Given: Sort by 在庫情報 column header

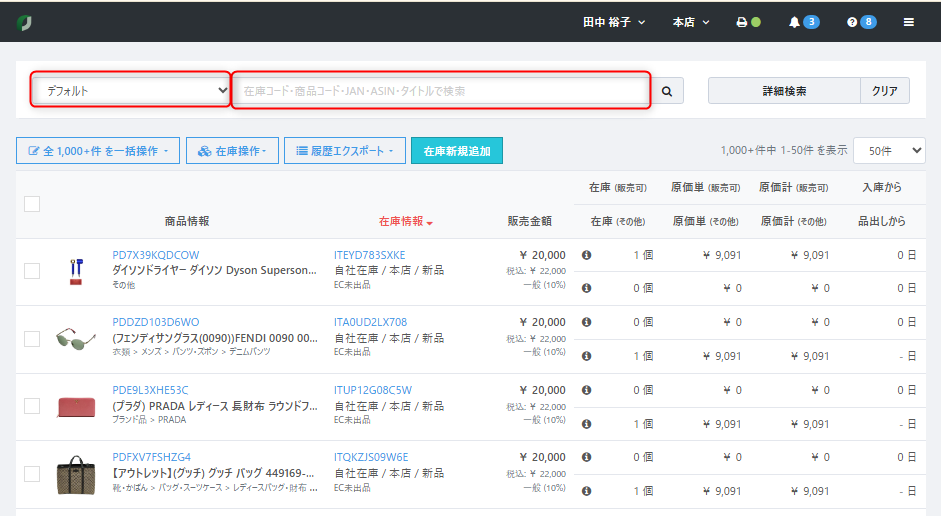Looking at the screenshot, I should coord(406,221).
